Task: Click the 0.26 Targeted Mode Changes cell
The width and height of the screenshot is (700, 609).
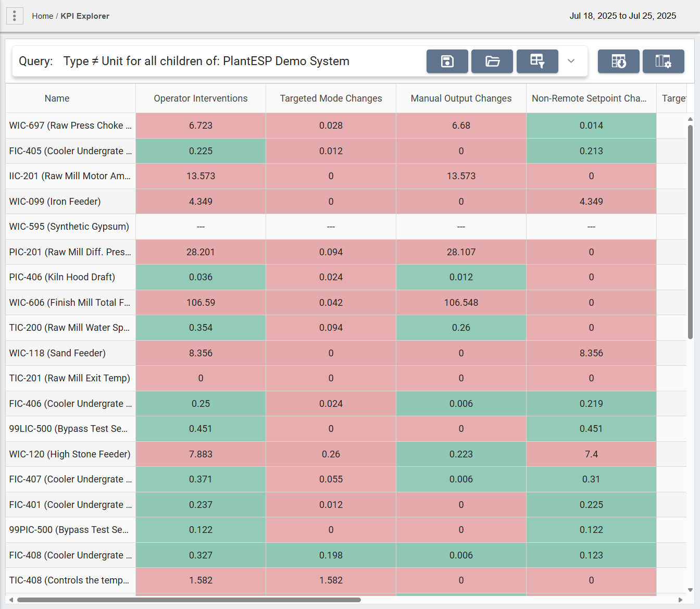Action: pos(331,454)
